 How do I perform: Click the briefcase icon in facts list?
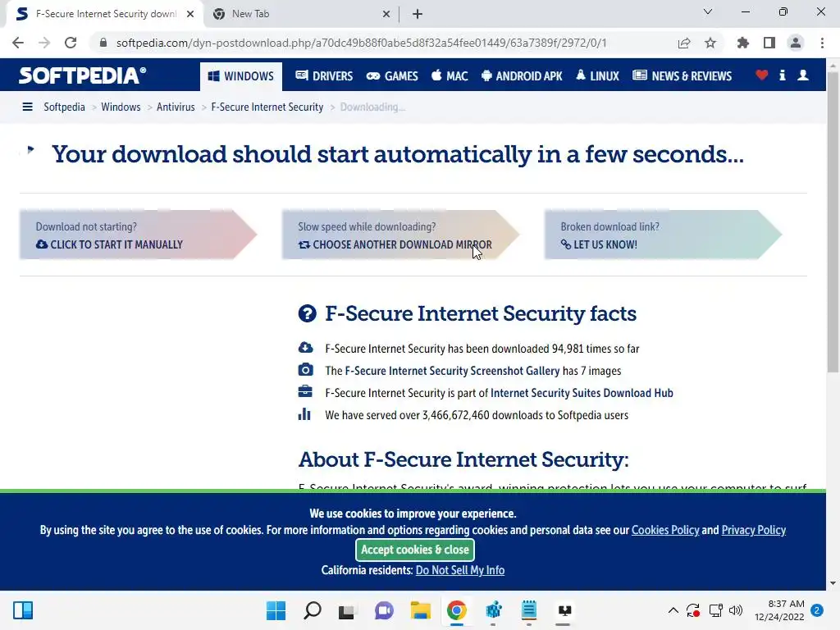(x=305, y=391)
